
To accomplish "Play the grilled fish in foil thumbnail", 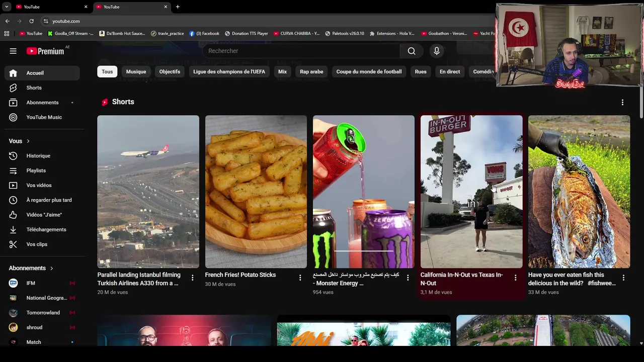I will click(579, 192).
